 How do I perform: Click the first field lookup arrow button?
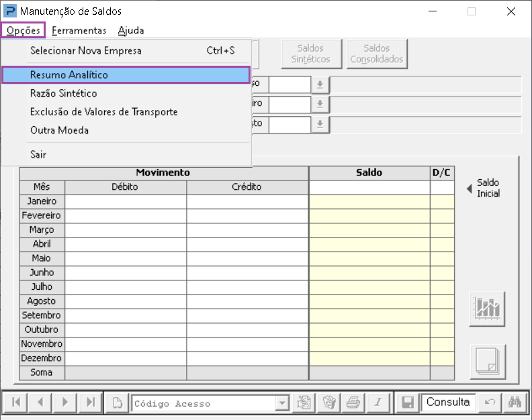tap(320, 85)
